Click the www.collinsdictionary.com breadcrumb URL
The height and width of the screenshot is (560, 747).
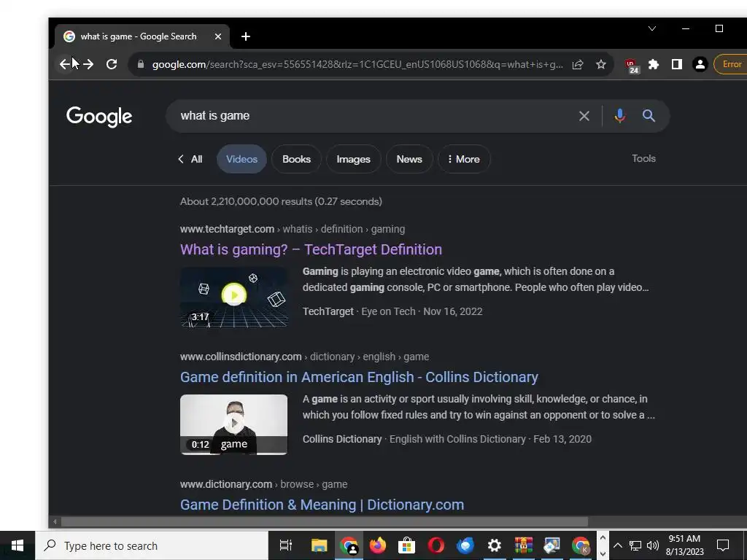click(x=241, y=357)
